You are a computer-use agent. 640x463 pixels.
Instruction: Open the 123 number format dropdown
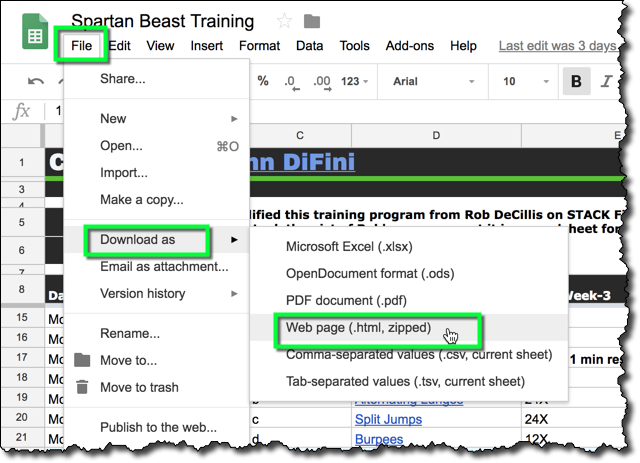point(354,81)
